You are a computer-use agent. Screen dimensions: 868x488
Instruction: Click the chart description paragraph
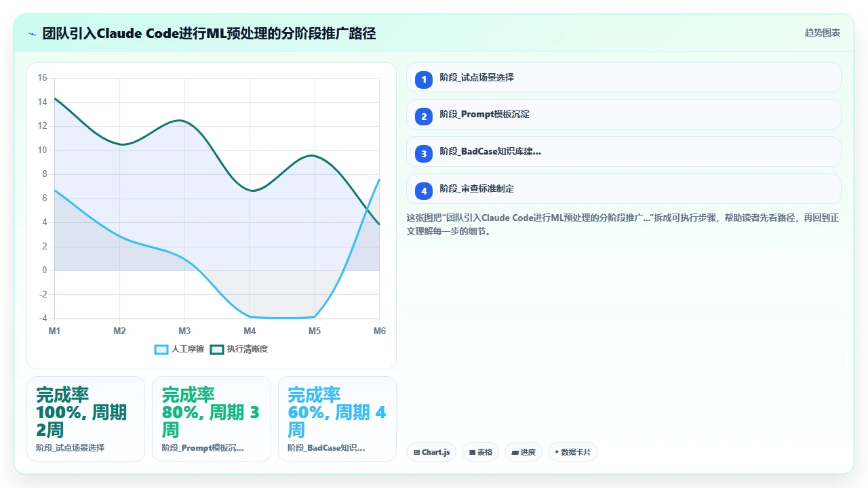click(624, 224)
